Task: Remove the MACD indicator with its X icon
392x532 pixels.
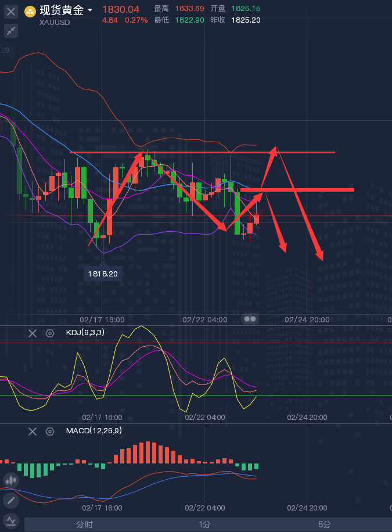Action: pyautogui.click(x=33, y=431)
